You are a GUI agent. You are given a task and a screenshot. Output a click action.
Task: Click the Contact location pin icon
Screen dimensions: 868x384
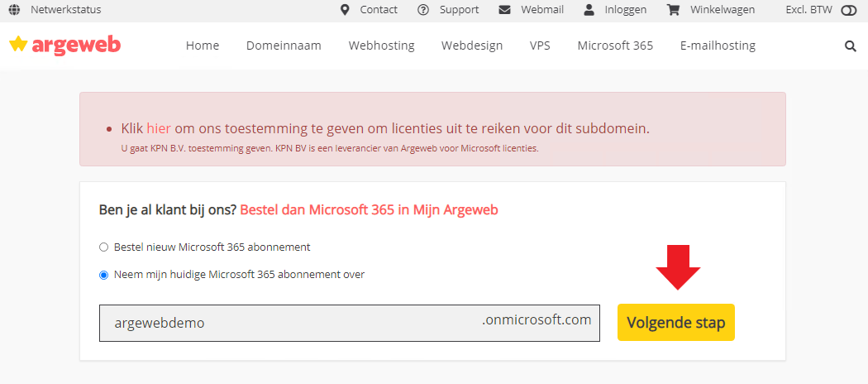[345, 9]
